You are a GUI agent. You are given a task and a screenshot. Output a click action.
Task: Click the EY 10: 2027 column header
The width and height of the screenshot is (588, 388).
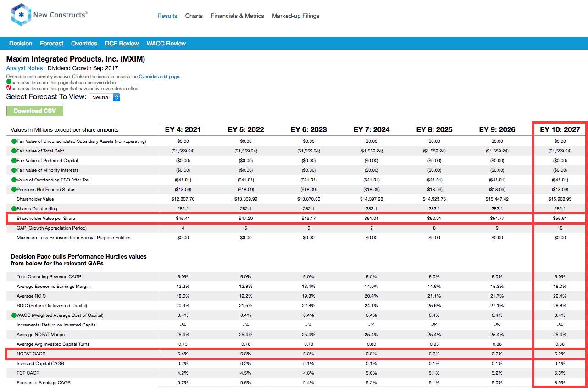coord(560,130)
